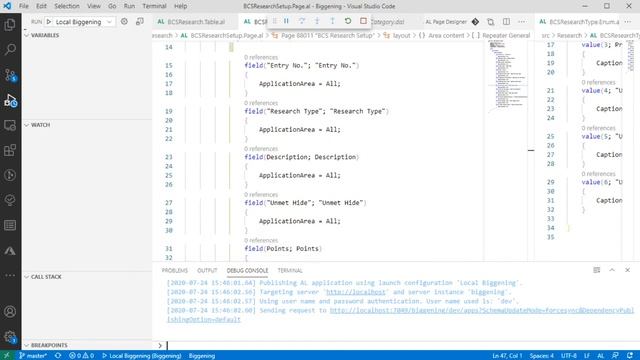The width and height of the screenshot is (640, 360).
Task: Focus the debug console input field
Action: [x=400, y=345]
